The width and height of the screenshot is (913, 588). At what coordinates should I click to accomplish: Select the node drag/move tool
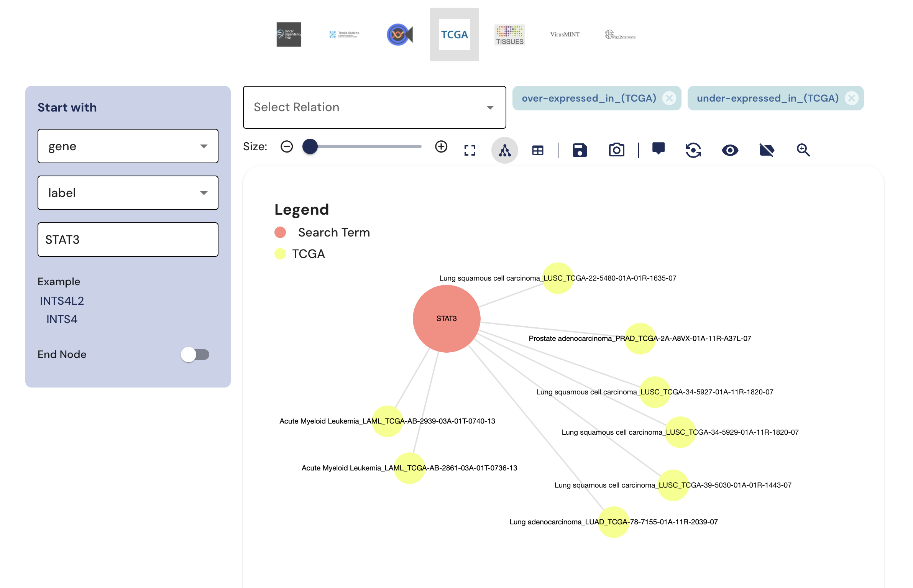[504, 148]
